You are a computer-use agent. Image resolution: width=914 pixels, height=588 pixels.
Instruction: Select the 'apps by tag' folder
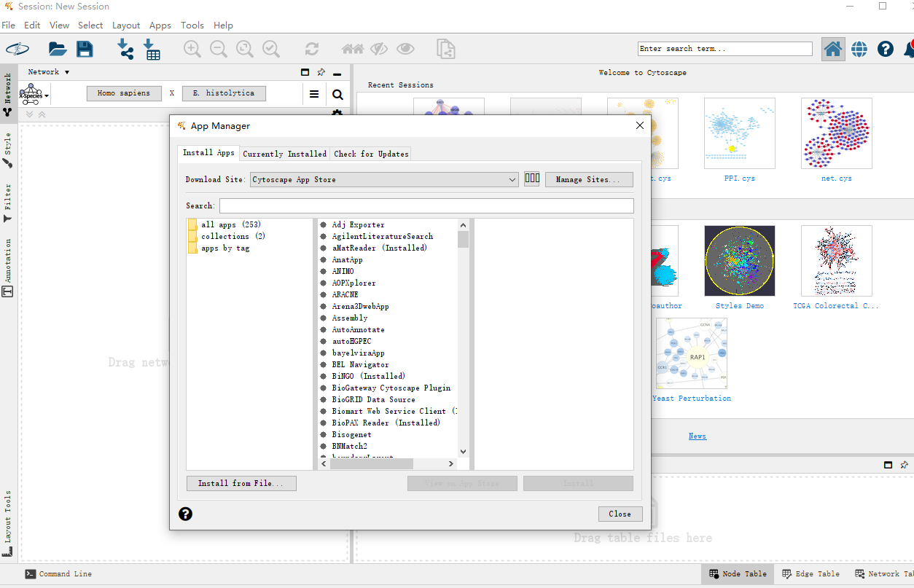pyautogui.click(x=224, y=248)
